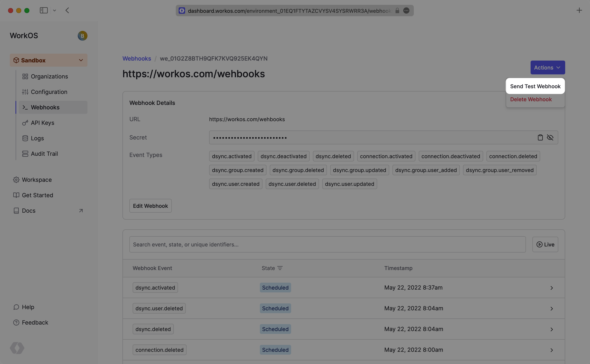Copy the webhook secret with clipboard icon
The height and width of the screenshot is (364, 590).
540,137
